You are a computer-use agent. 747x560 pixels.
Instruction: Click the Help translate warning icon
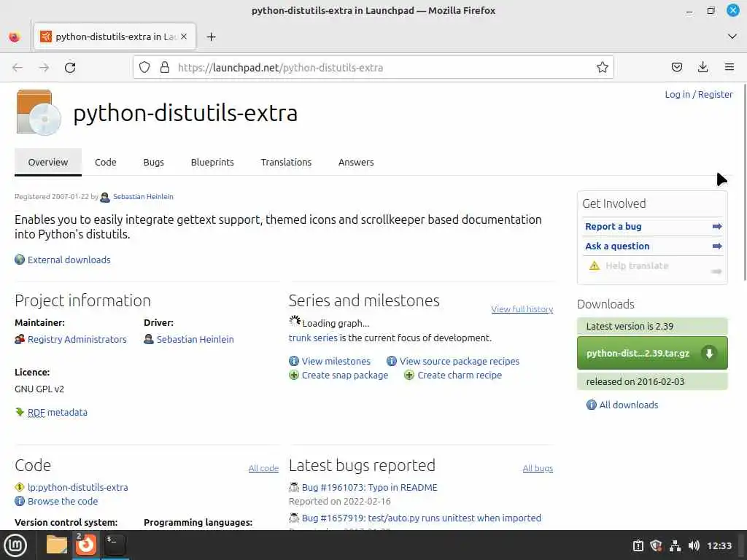(x=595, y=265)
